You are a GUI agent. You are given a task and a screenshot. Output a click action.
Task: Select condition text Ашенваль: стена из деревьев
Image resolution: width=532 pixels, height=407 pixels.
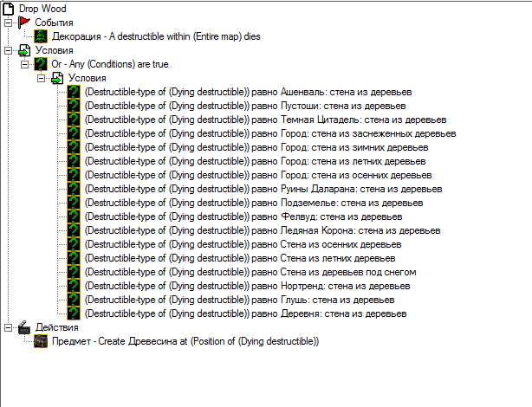[x=248, y=92]
